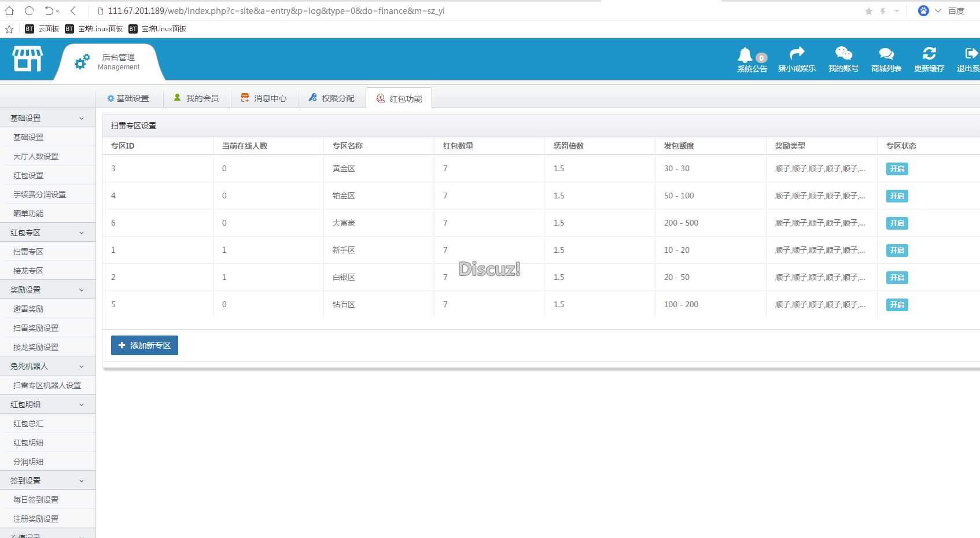Open 接龙专区 in sidebar

tap(28, 271)
